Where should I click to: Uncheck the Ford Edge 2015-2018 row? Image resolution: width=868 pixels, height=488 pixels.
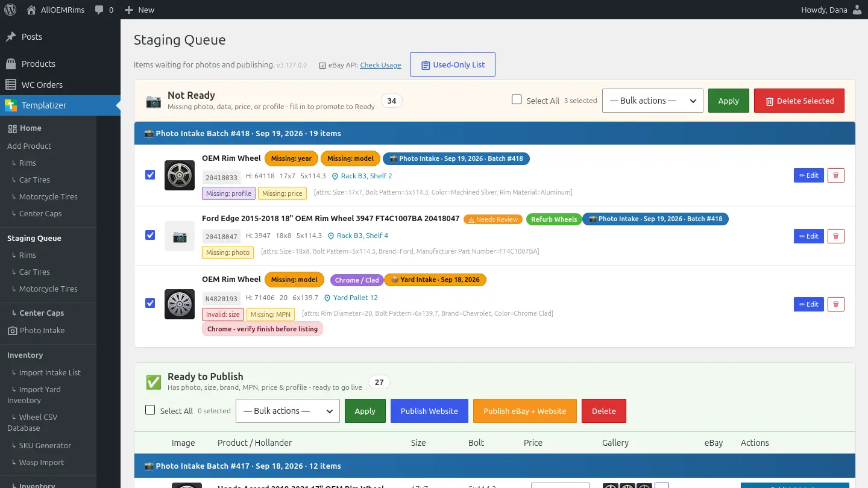click(x=150, y=235)
